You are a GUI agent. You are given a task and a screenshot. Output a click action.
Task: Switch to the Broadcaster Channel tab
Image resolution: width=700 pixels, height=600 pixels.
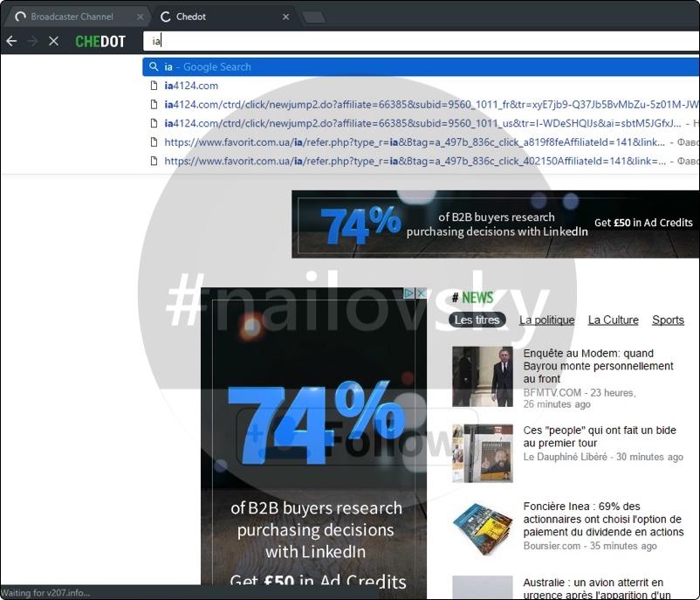coord(74,15)
